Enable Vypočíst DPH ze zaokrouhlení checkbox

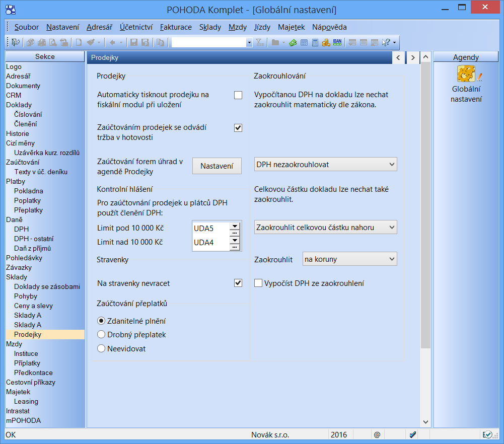click(258, 283)
